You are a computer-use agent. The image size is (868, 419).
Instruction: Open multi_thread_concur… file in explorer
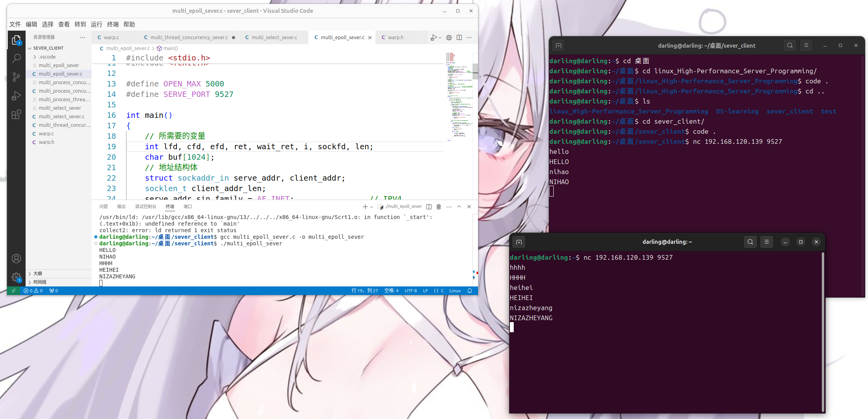59,125
